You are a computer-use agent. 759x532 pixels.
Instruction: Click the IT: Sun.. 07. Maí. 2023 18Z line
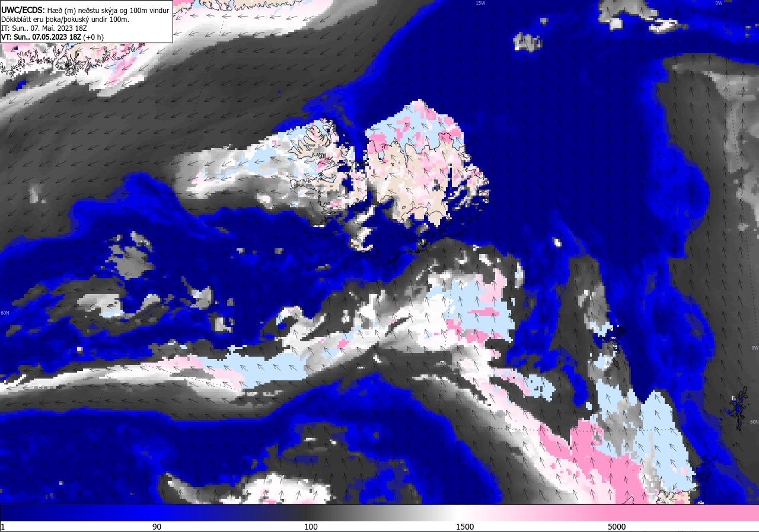(44, 28)
